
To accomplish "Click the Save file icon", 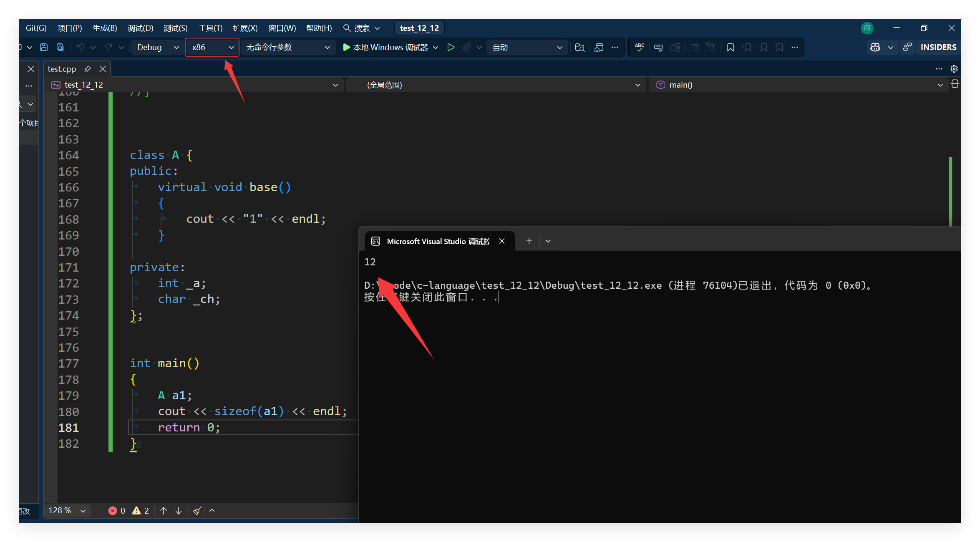I will click(x=44, y=47).
